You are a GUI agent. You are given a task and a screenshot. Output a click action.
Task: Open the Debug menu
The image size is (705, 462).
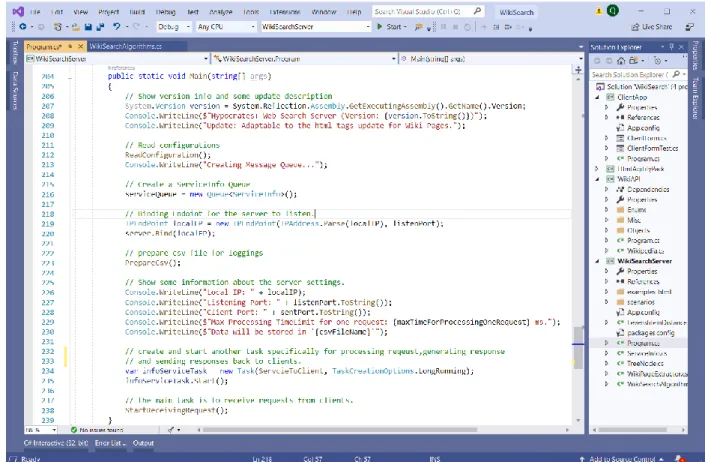(x=165, y=12)
